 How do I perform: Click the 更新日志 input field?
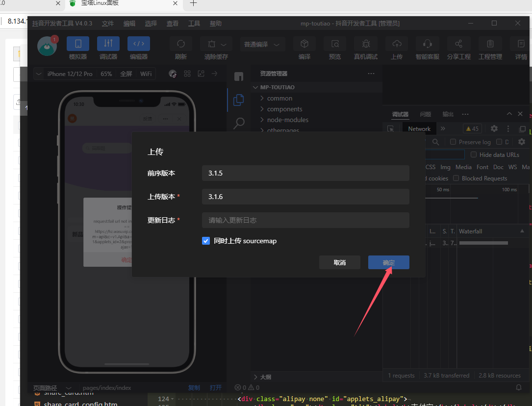pyautogui.click(x=305, y=220)
